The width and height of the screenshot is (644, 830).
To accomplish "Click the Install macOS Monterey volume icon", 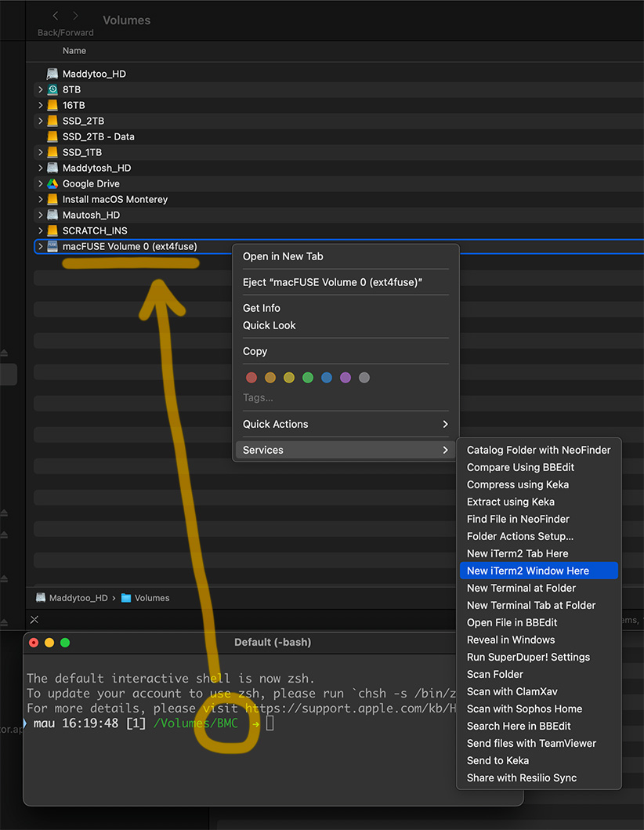I will (x=52, y=200).
